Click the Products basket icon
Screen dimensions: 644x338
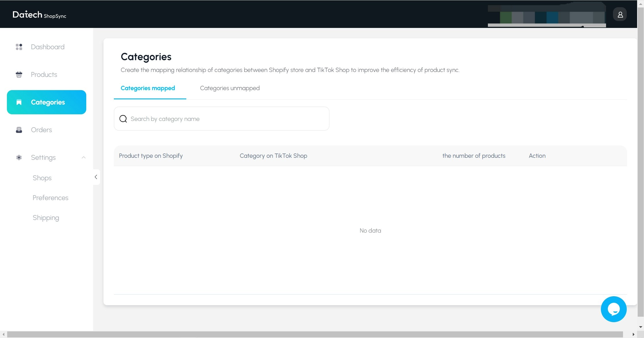19,75
